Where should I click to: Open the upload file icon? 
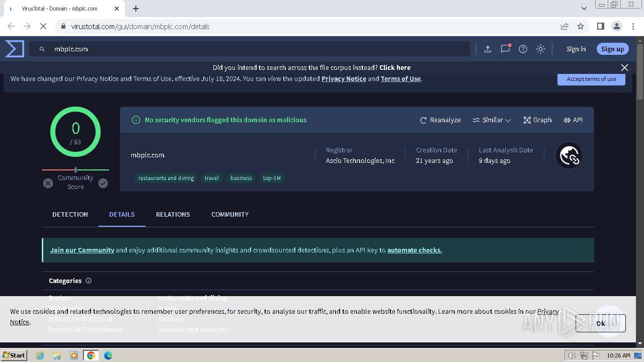488,49
